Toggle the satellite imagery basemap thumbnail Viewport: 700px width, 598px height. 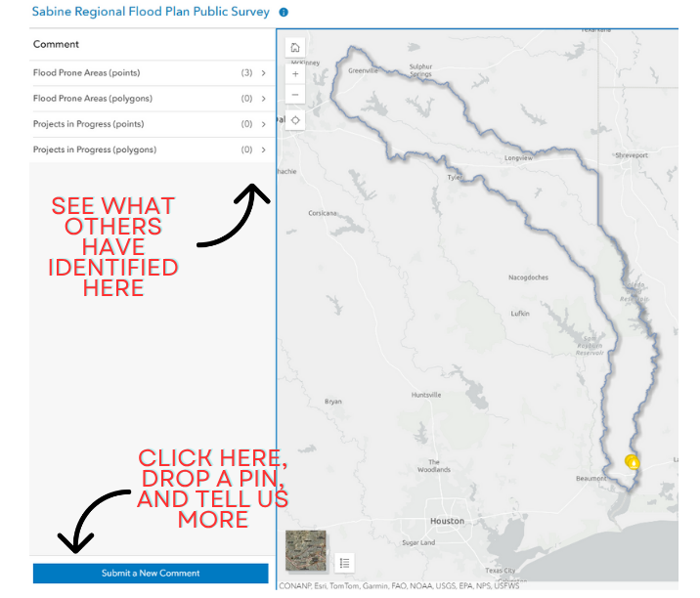click(306, 551)
